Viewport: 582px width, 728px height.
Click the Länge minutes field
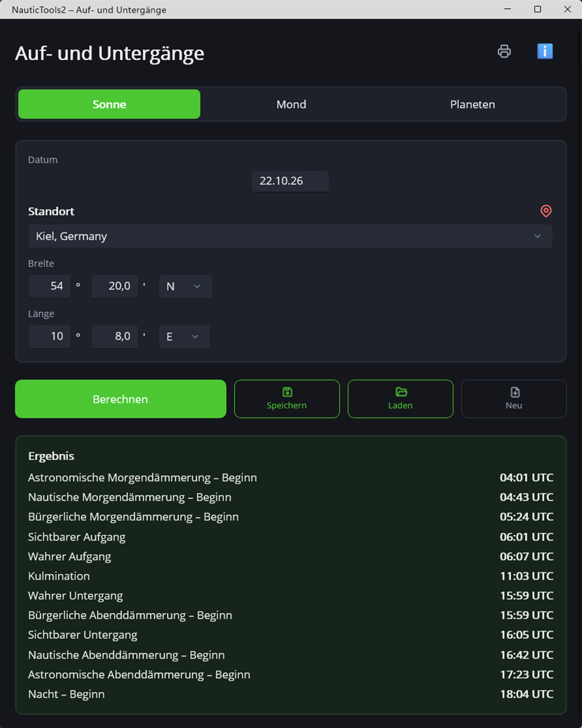tap(115, 336)
